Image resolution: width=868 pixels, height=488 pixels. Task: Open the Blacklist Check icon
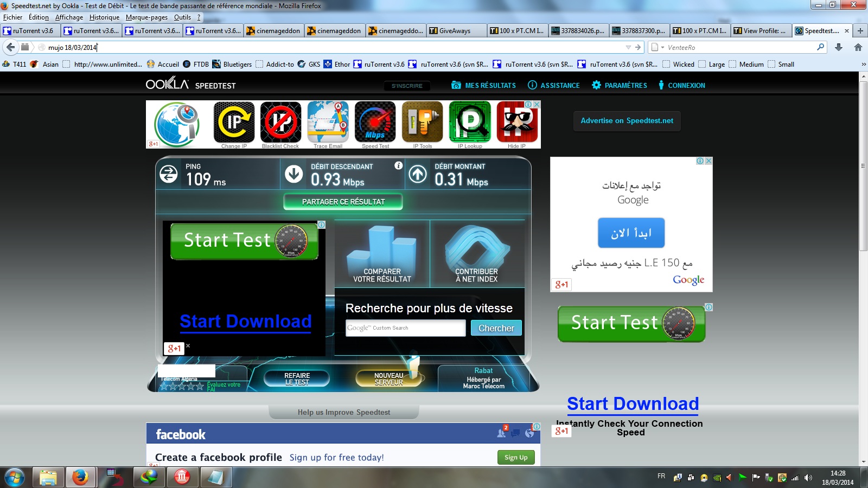point(280,122)
